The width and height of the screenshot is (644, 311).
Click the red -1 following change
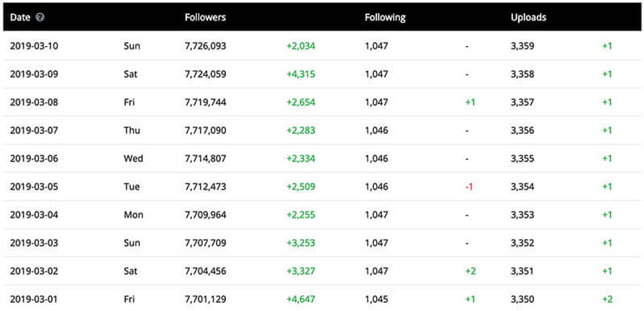[x=469, y=187]
